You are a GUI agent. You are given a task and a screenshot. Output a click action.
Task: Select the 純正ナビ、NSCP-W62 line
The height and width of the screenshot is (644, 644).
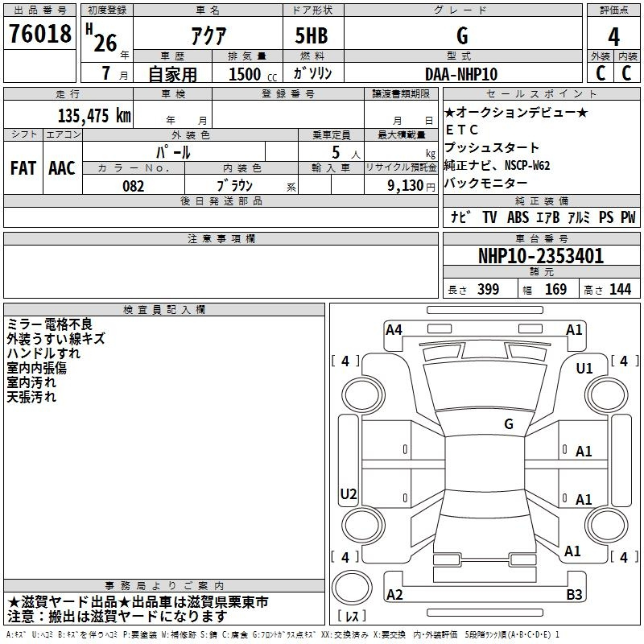[x=497, y=165]
